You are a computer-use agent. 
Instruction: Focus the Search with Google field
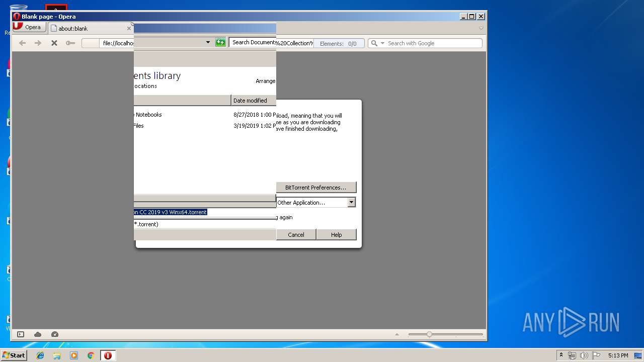point(434,43)
